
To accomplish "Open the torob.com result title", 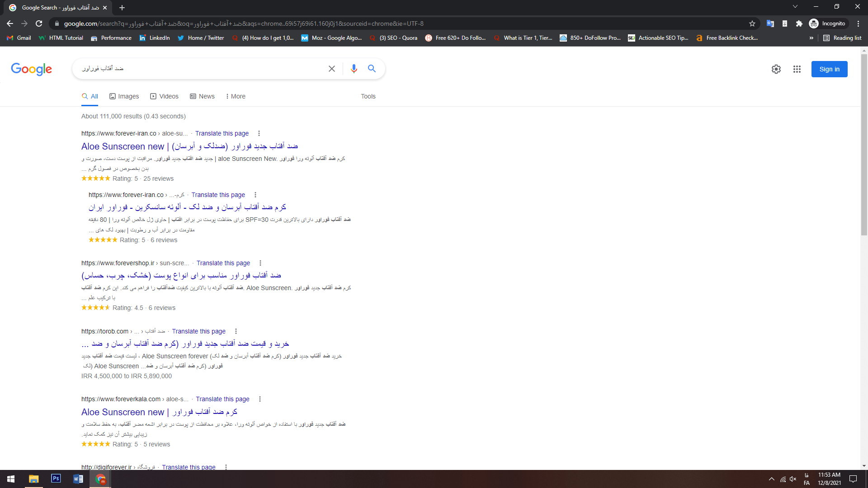I will tap(185, 343).
